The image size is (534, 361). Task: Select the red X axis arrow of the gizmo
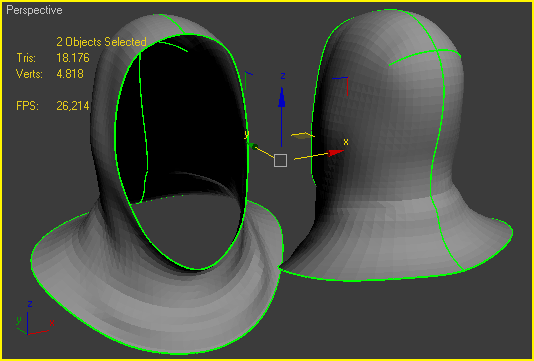(335, 153)
